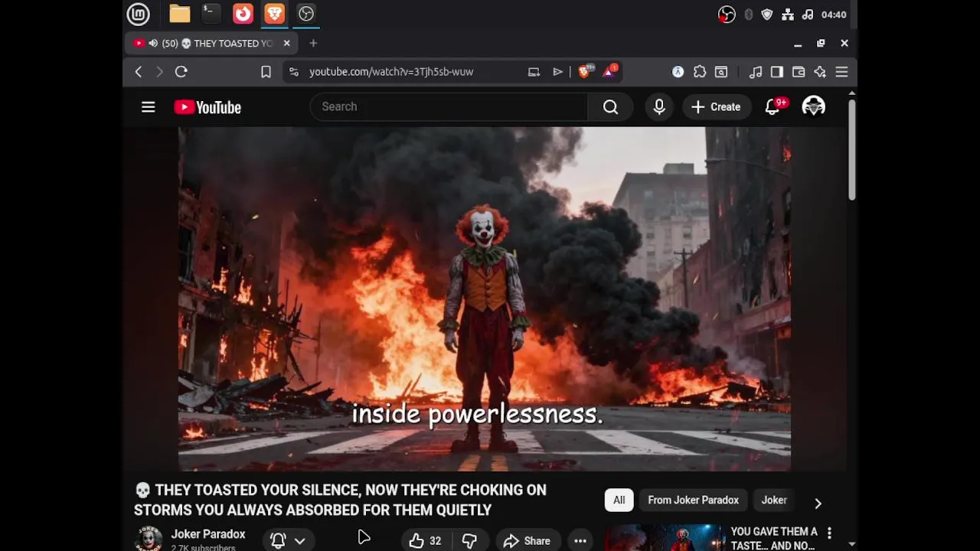Select the From Joker Paradox chip
Image resolution: width=980 pixels, height=551 pixels.
[x=693, y=500]
